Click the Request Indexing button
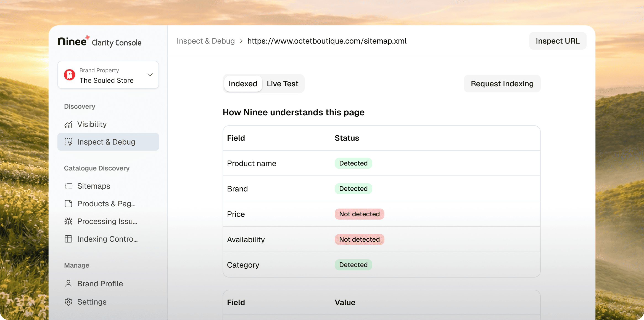Screen dimensions: 644x320 502,84
